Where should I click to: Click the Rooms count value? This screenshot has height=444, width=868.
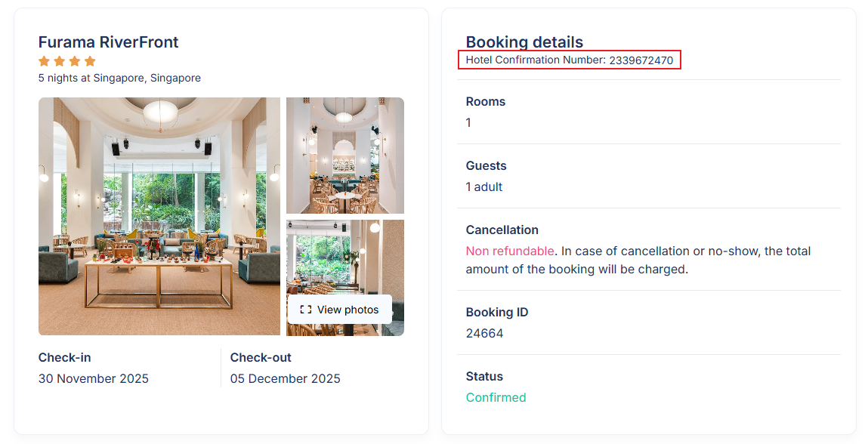point(468,122)
